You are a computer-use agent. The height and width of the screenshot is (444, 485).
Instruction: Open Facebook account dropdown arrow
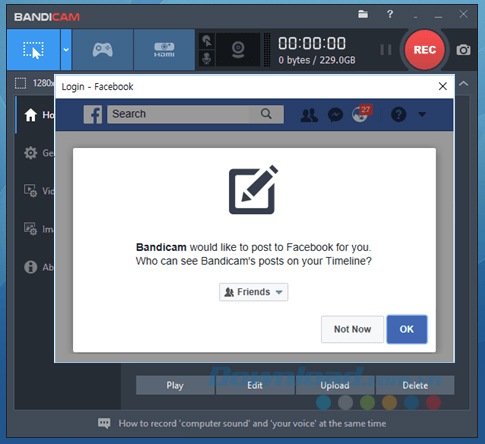422,114
